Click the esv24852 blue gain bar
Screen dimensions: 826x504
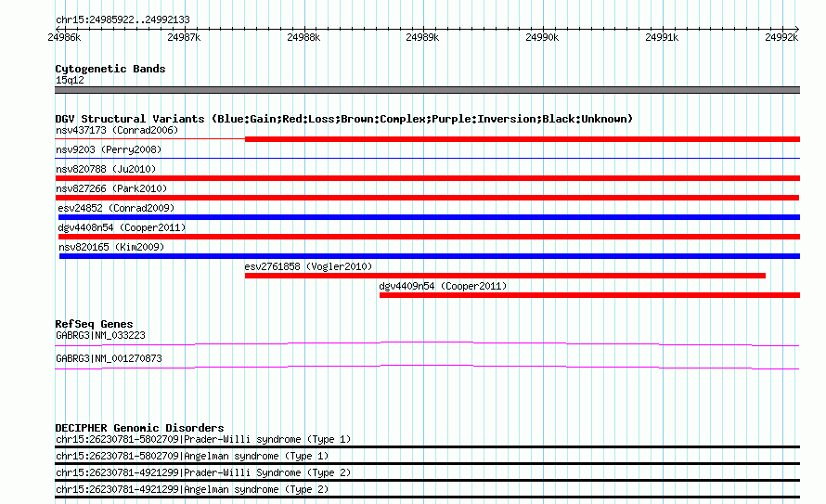(429, 217)
